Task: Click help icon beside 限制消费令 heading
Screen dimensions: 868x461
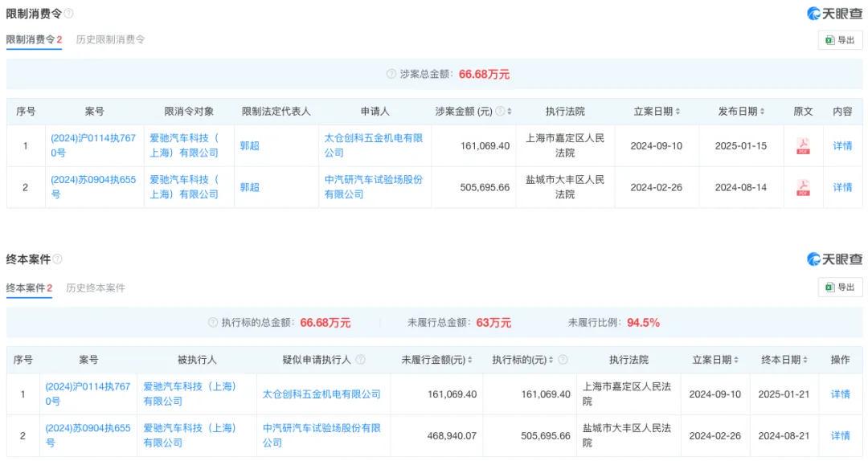Action: point(68,14)
